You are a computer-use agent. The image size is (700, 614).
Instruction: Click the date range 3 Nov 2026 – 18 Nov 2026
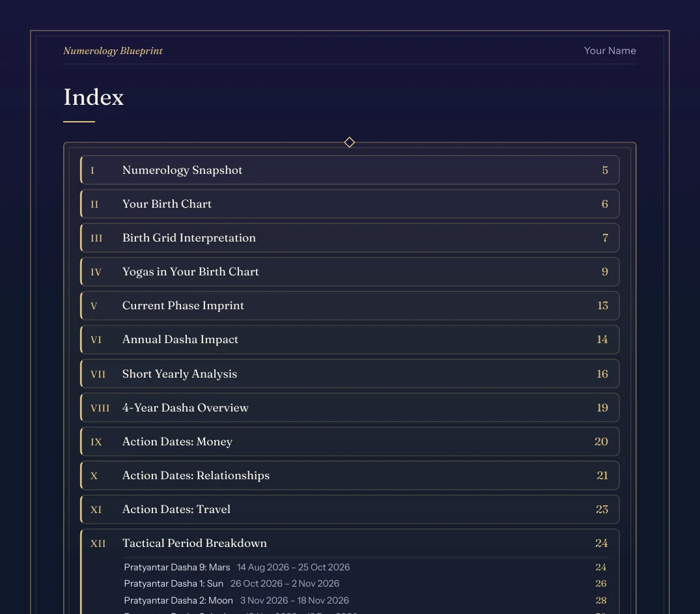pyautogui.click(x=294, y=600)
